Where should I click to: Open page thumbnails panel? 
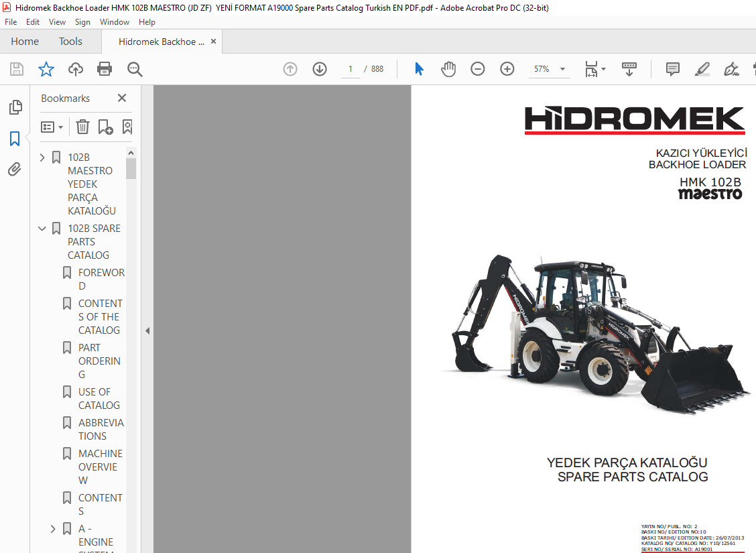(15, 107)
